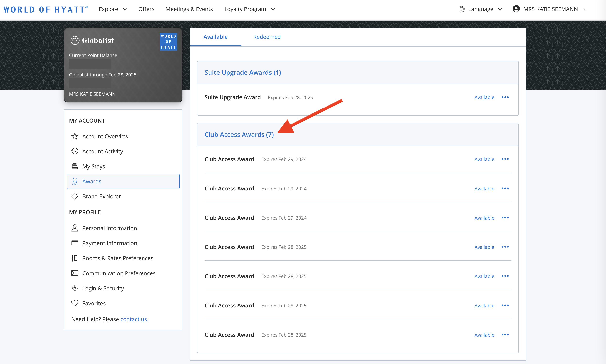
Task: Open Rooms & Rates Preferences
Action: [x=118, y=258]
